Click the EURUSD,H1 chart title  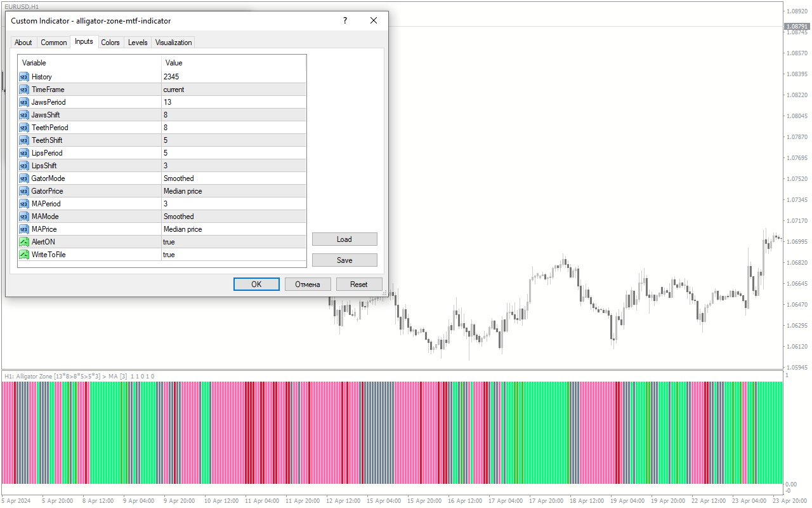[x=20, y=6]
